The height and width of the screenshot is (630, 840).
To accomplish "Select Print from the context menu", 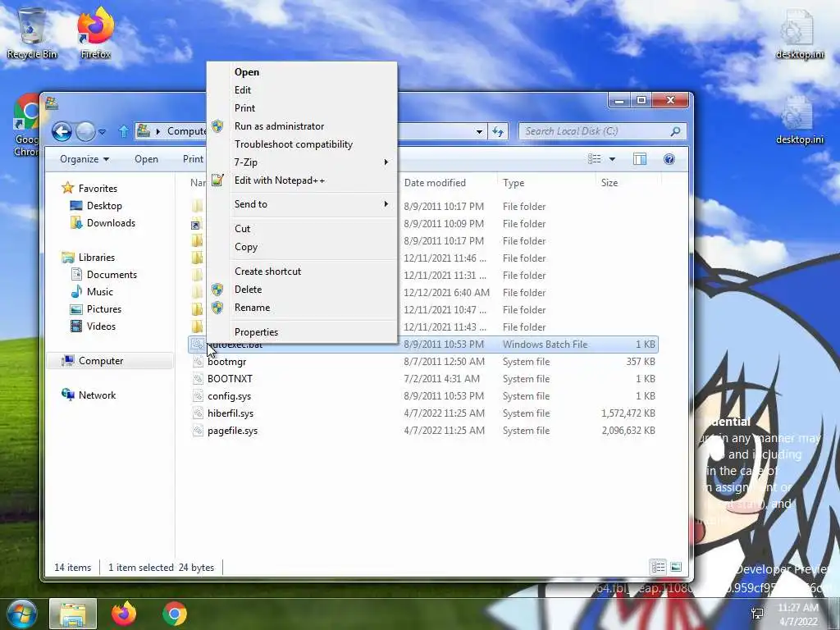I will (x=303, y=108).
